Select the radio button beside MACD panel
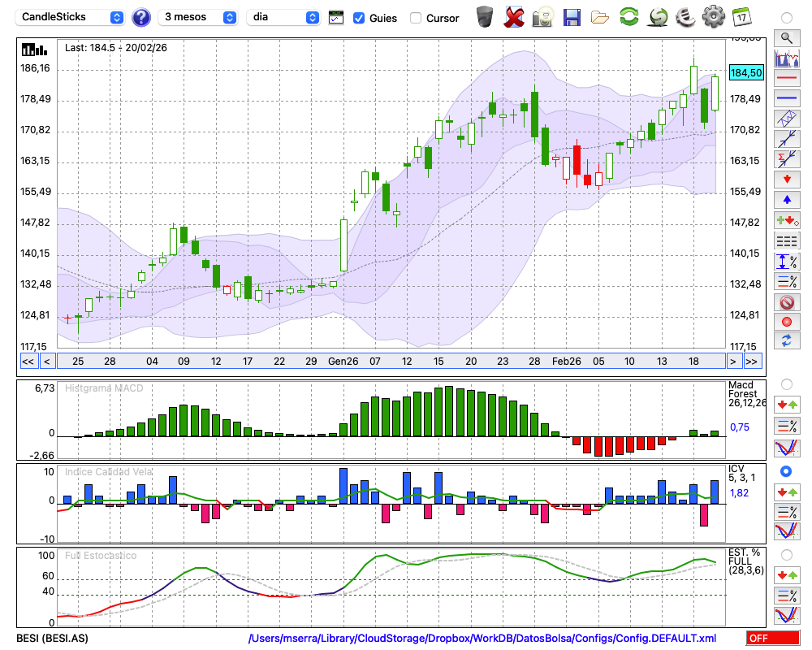Image resolution: width=812 pixels, height=650 pixels. pos(786,383)
